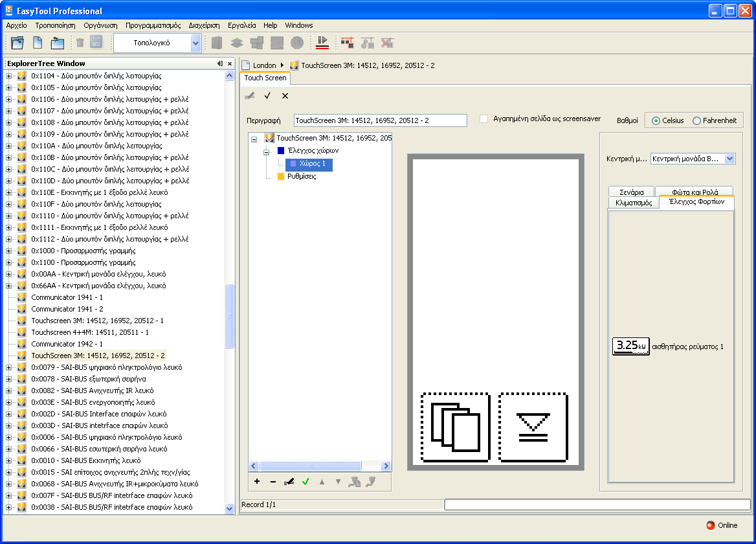Select the Celsius radio button
Image resolution: width=756 pixels, height=544 pixels.
point(656,120)
